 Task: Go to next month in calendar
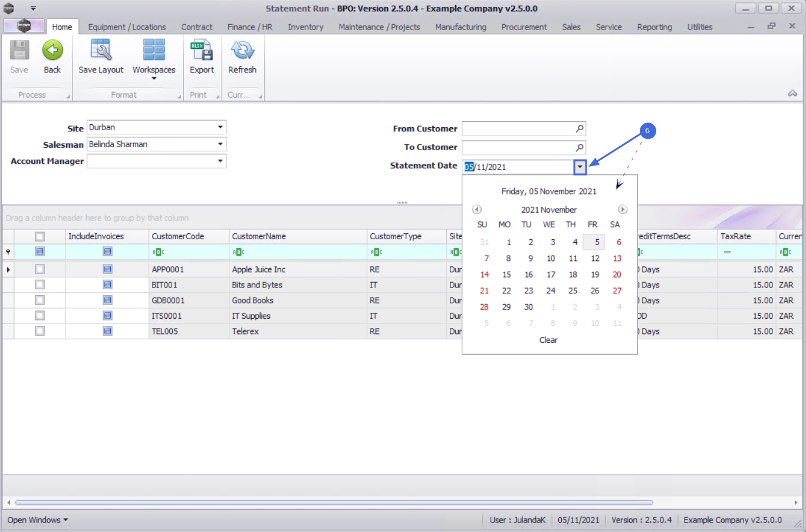623,210
